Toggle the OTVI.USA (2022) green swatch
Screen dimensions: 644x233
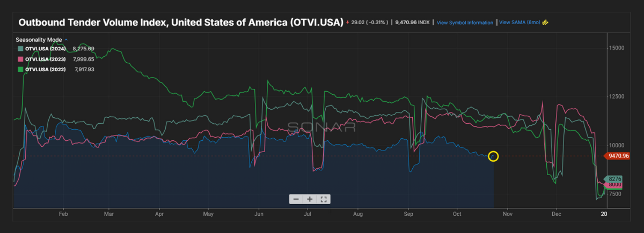[20, 69]
